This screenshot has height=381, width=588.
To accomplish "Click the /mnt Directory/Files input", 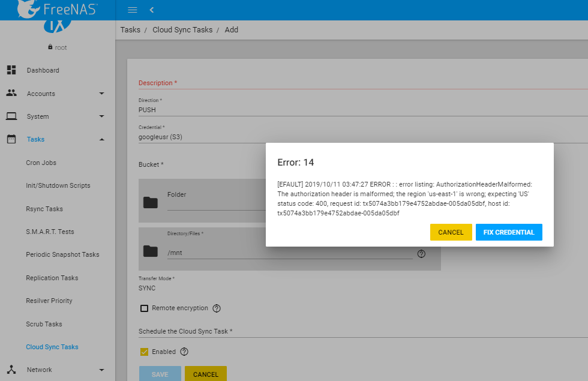I will (289, 253).
